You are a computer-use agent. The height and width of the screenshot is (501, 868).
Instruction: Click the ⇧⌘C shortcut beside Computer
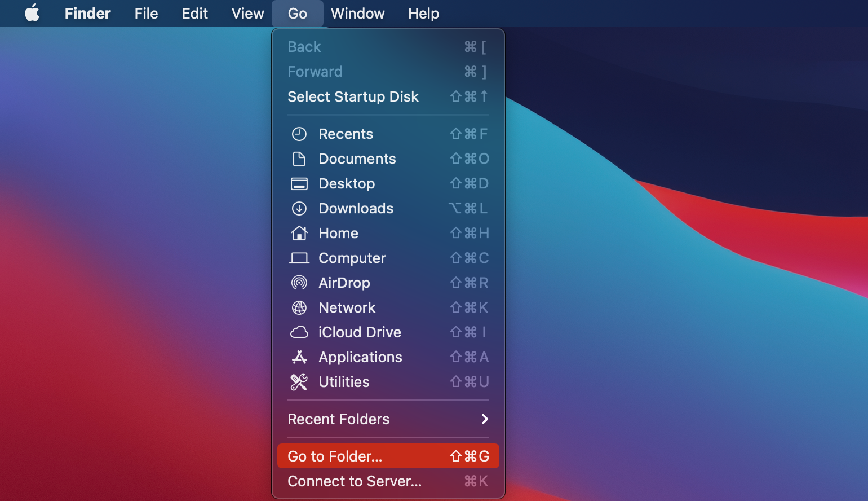click(x=470, y=258)
